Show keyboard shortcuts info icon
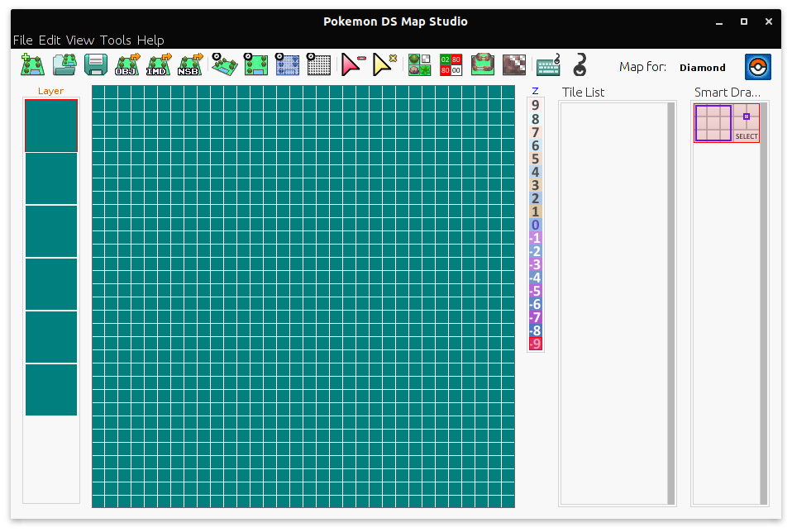The width and height of the screenshot is (792, 532). (549, 65)
